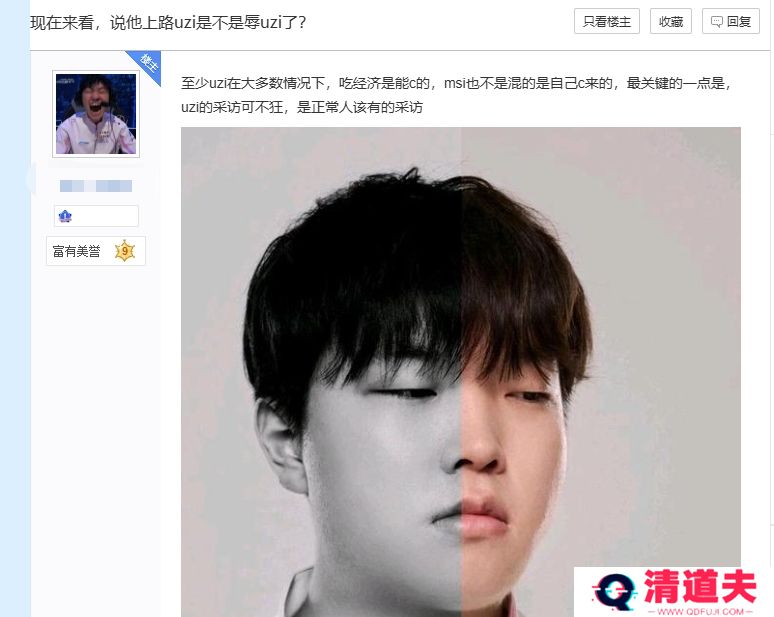Open the thread title about uzi

tap(168, 22)
